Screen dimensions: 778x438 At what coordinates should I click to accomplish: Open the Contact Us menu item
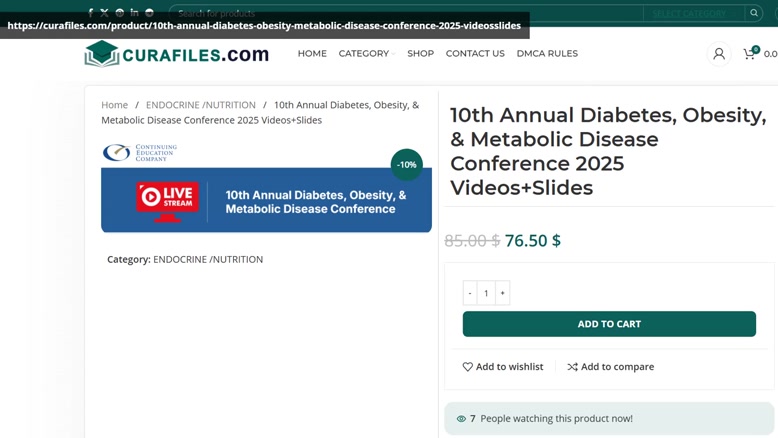click(475, 54)
